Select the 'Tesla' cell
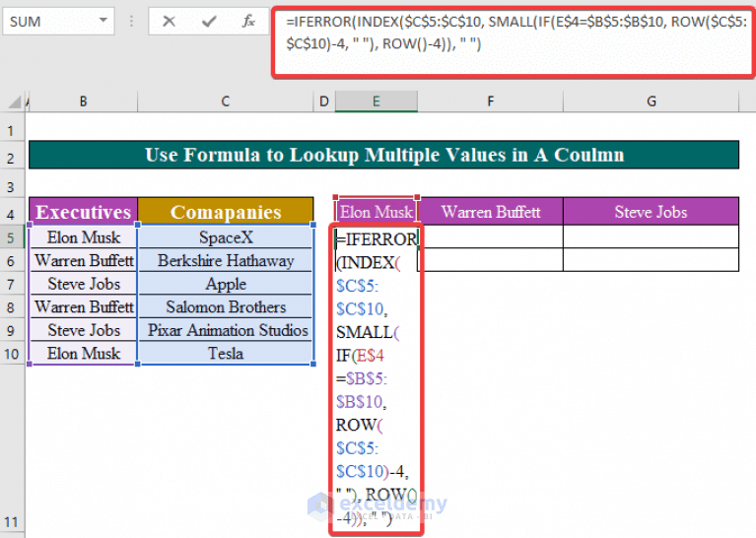This screenshot has width=756, height=538. 225,354
